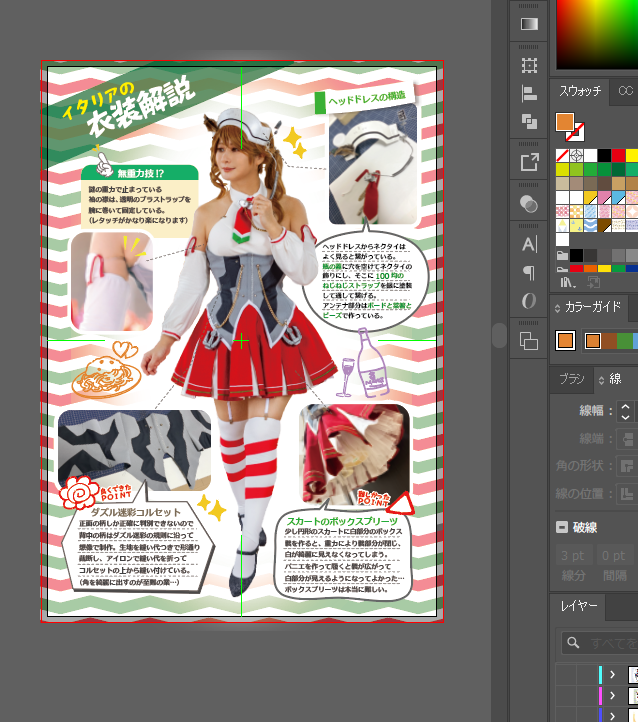Expand the first layer with cyan color

(613, 675)
